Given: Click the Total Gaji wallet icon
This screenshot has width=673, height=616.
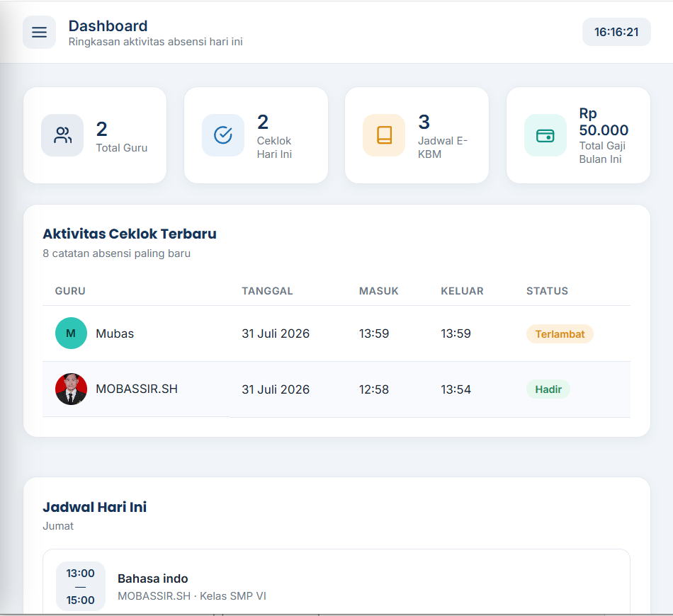Looking at the screenshot, I should [545, 135].
